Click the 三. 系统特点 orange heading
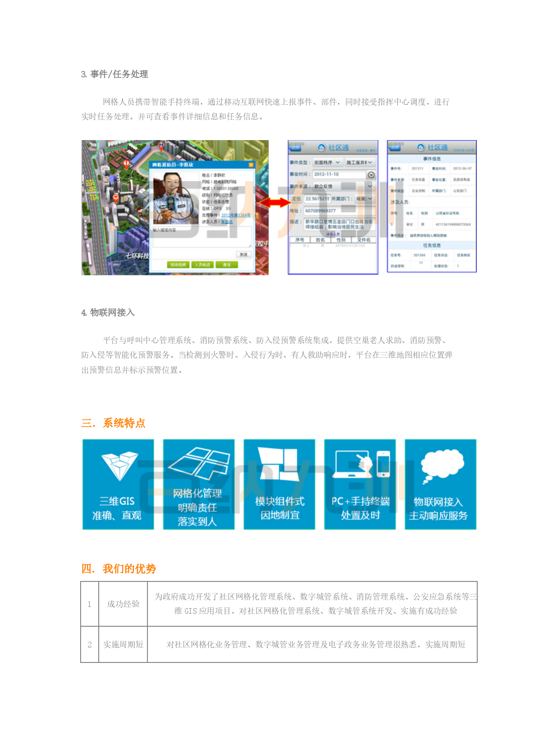Screen dimensions: 535x756 click(x=113, y=423)
